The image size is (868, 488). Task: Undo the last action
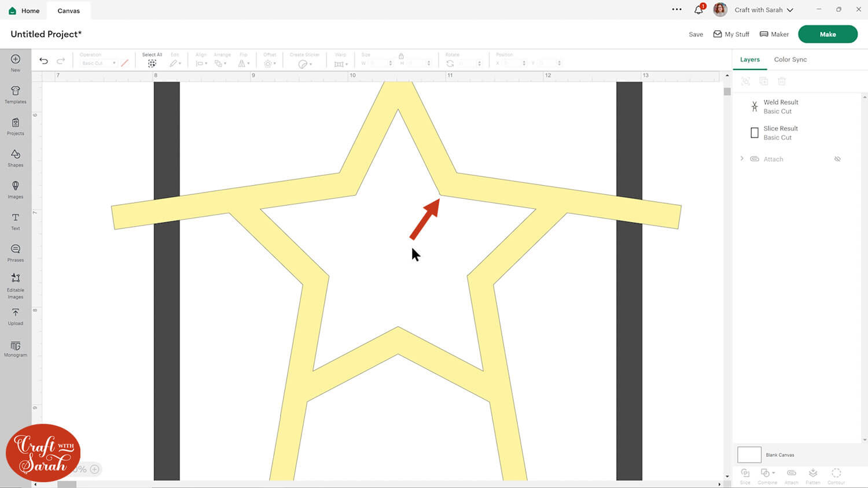click(43, 61)
